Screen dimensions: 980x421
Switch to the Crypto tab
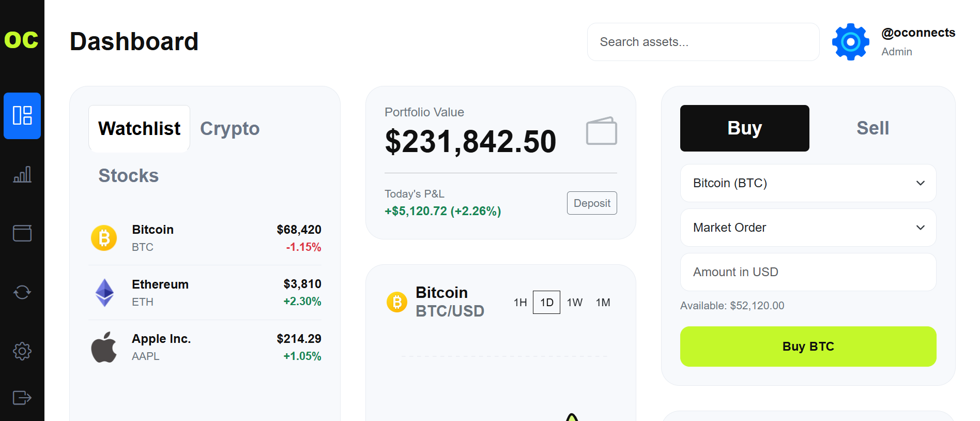(x=229, y=129)
